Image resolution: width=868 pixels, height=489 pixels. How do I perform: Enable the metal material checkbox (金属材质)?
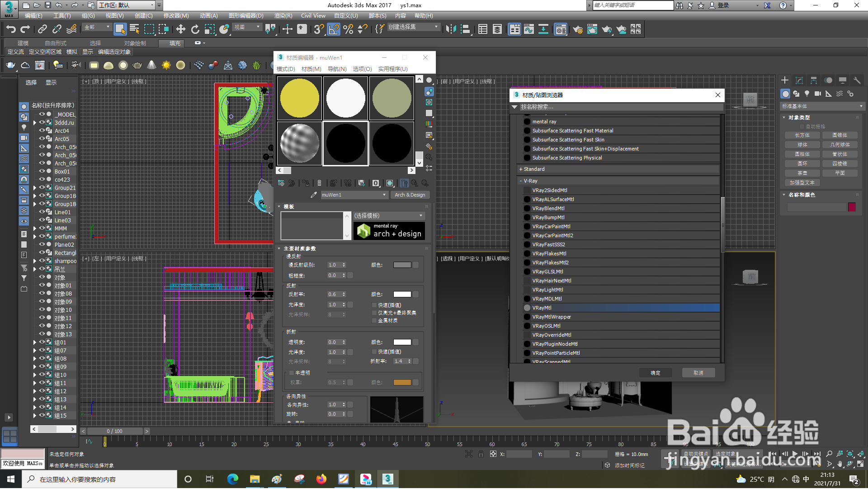(374, 320)
